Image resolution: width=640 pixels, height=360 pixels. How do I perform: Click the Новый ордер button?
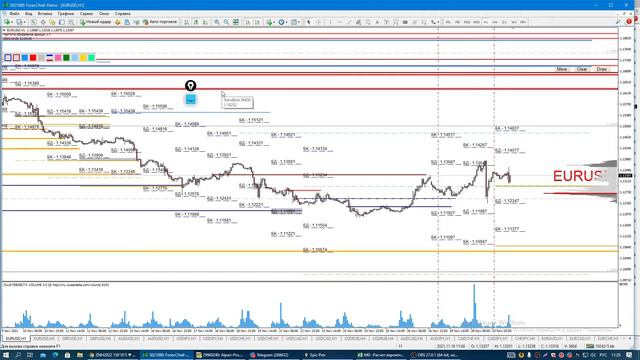point(96,22)
